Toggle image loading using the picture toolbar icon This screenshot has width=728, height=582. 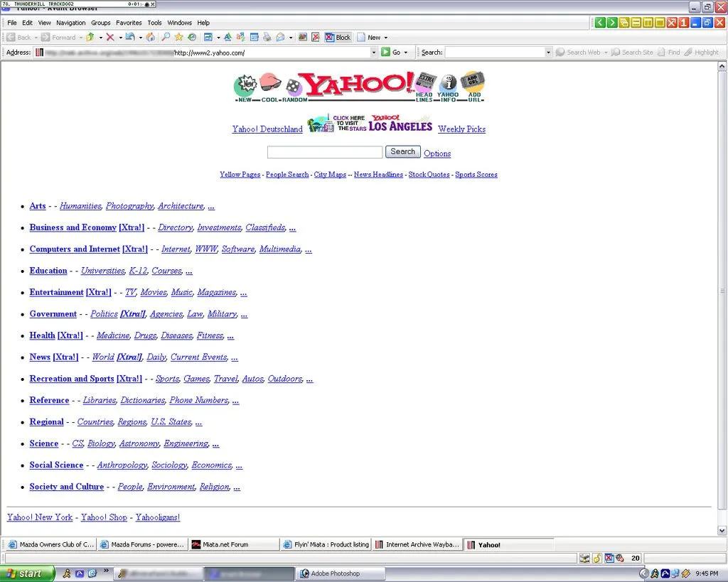304,36
